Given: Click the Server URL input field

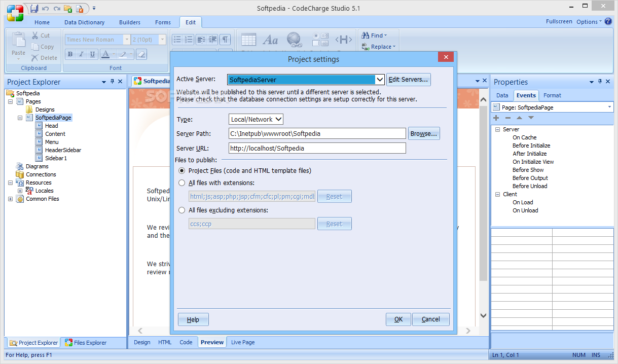Looking at the screenshot, I should (317, 149).
